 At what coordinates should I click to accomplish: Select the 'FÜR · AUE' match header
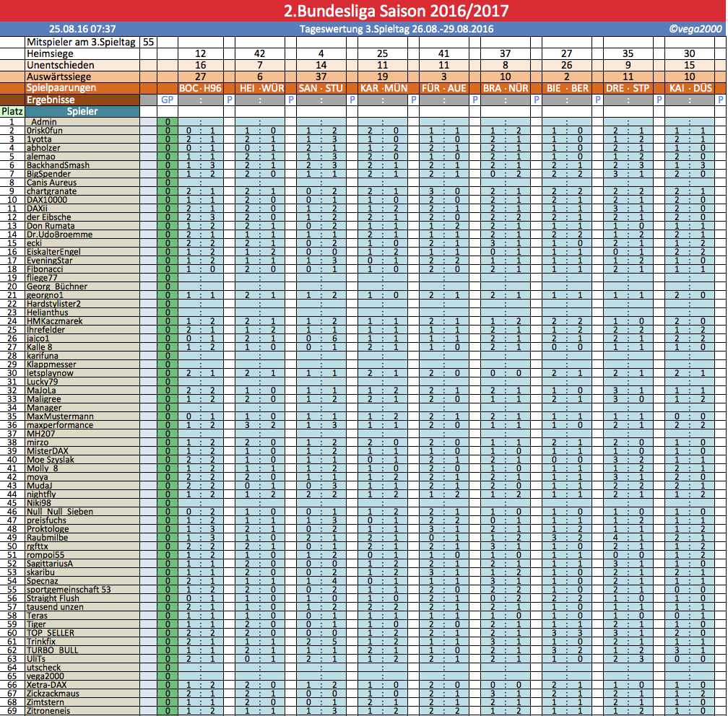444,88
